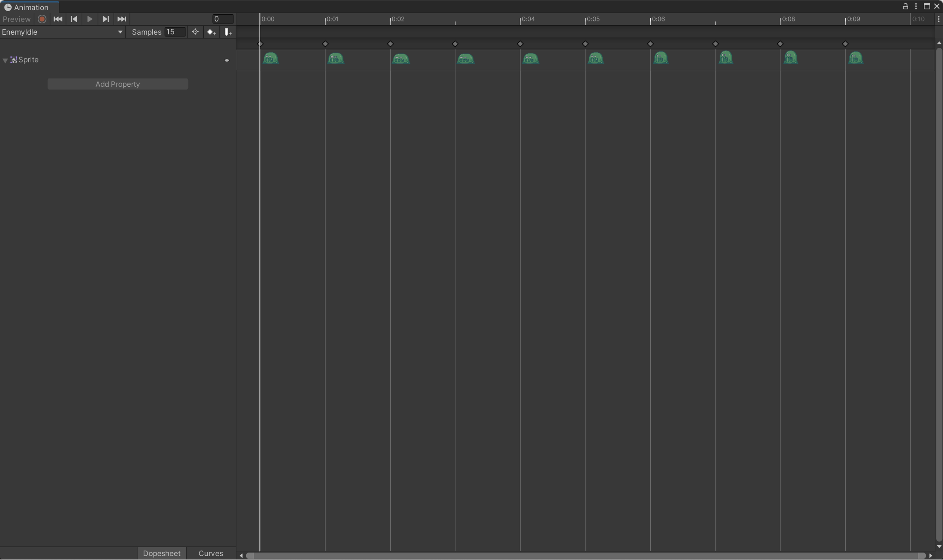Collapse the Sprite property triangle
Image resolution: width=943 pixels, height=560 pixels.
[x=5, y=60]
